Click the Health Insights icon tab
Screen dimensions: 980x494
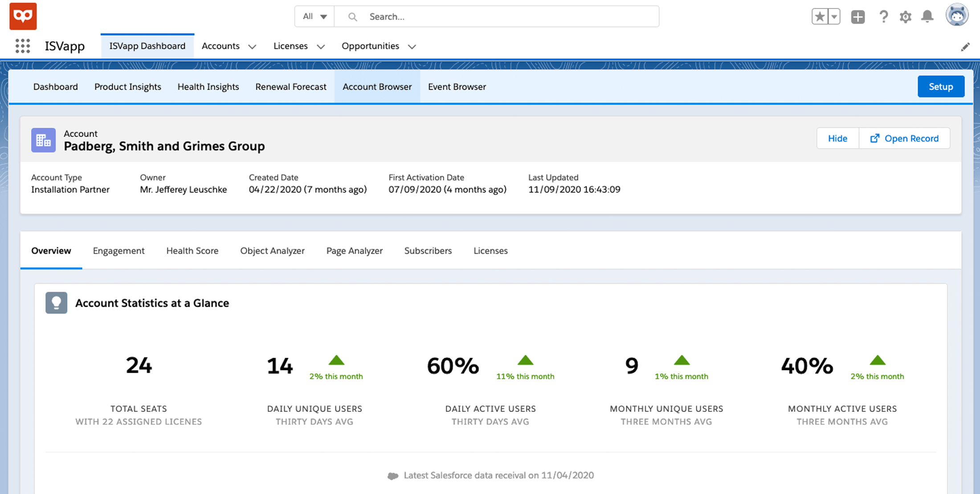tap(208, 86)
